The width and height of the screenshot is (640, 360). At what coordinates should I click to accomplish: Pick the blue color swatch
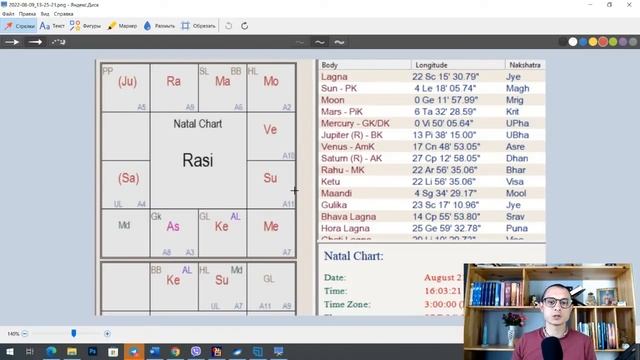[x=583, y=42]
